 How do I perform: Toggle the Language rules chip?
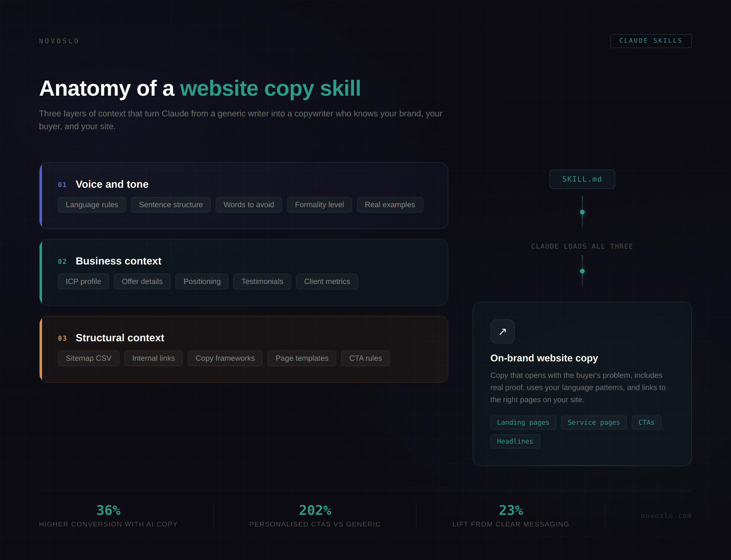coord(92,205)
